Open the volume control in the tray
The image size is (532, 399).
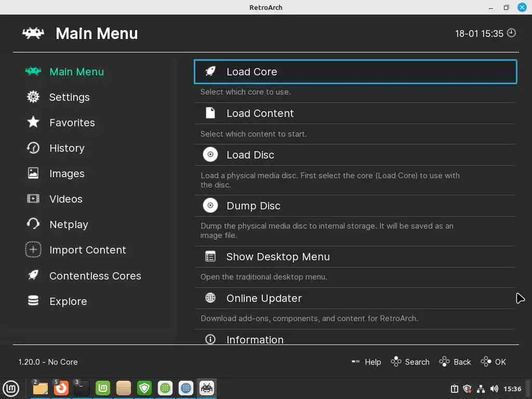(494, 389)
